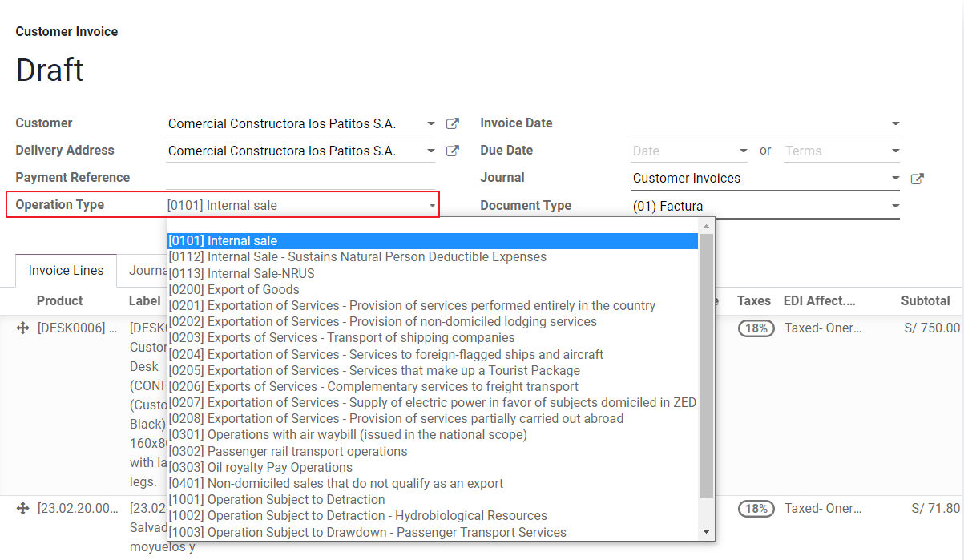Screen dimensions: 964x560
Task: Switch to the Invoice Lines tab
Action: pyautogui.click(x=65, y=270)
